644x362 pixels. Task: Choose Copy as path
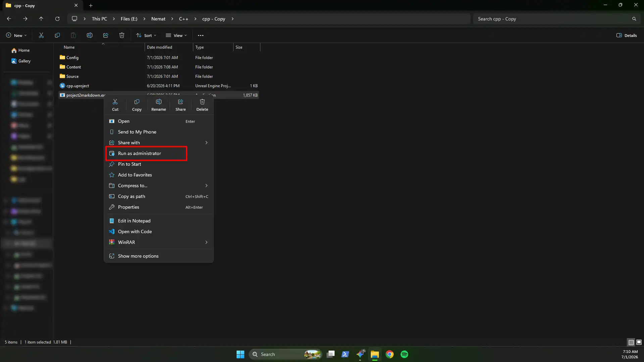tap(159, 196)
